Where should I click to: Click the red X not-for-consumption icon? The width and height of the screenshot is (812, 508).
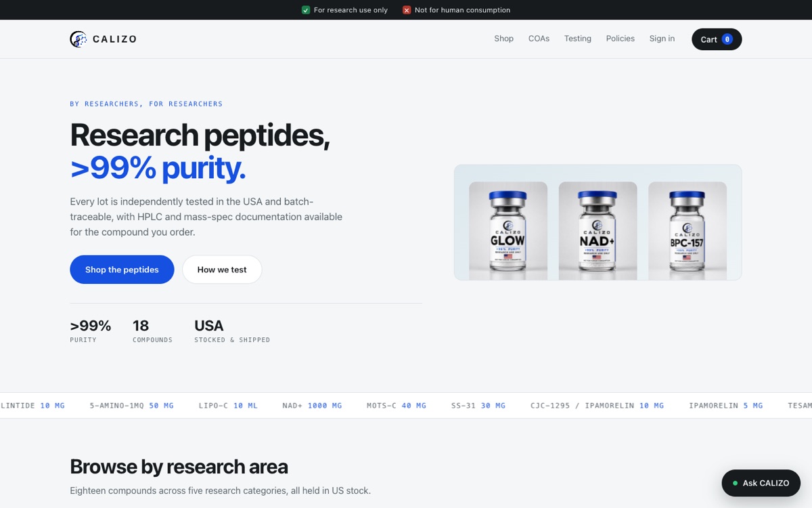point(407,10)
